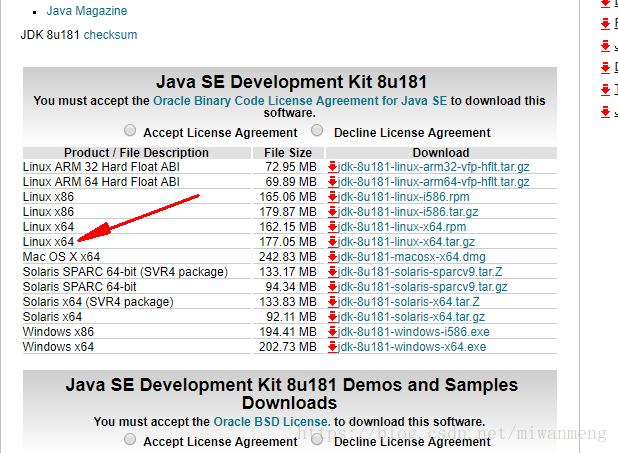Click the Mac OS X x64 row label
Image resolution: width=618 pixels, height=453 pixels.
[x=61, y=257]
